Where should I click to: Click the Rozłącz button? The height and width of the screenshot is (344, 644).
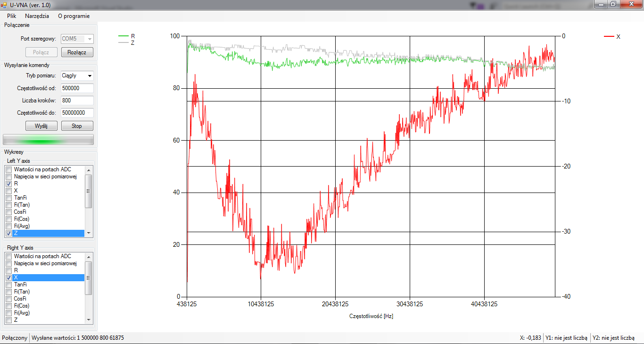tap(77, 52)
